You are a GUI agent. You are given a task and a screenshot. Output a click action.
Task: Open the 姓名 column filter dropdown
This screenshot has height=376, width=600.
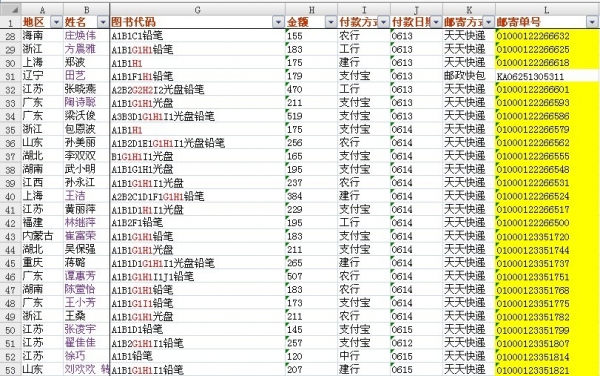(x=103, y=22)
